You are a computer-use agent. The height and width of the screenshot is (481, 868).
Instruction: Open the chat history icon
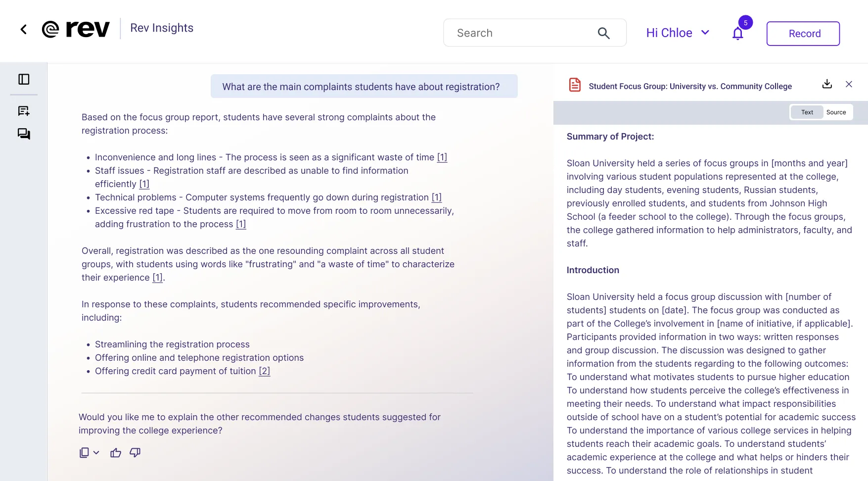[24, 134]
